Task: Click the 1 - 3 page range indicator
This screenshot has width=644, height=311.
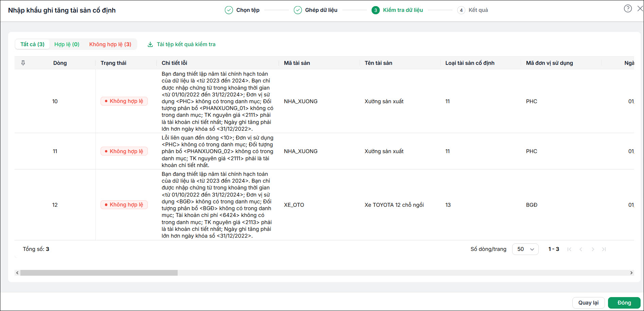Action: point(554,249)
